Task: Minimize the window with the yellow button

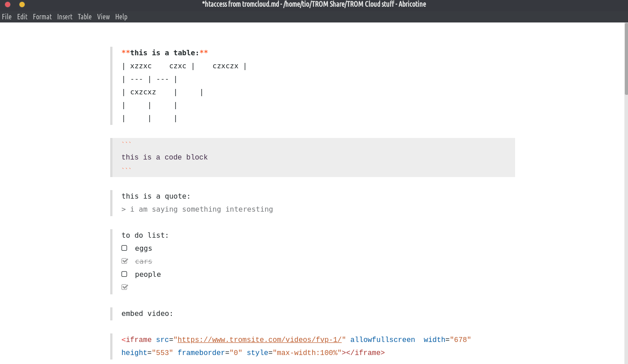Action: click(x=22, y=4)
